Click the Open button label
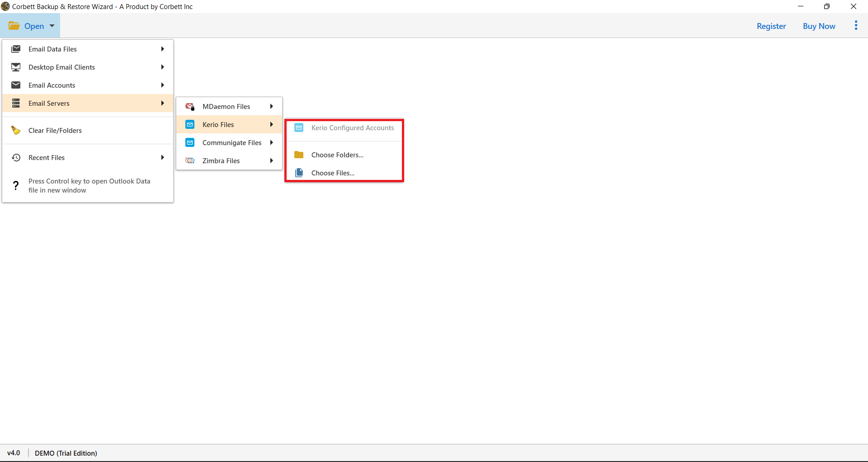 (x=34, y=26)
